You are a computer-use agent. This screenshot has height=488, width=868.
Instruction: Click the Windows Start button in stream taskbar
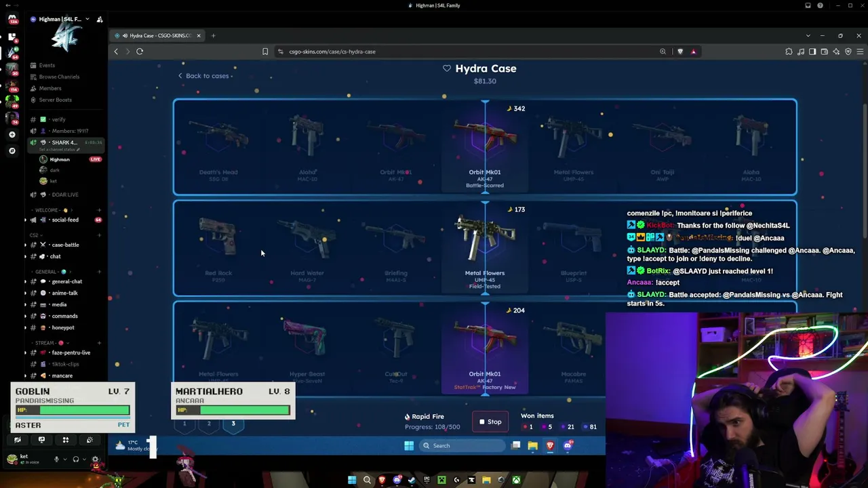tap(409, 445)
